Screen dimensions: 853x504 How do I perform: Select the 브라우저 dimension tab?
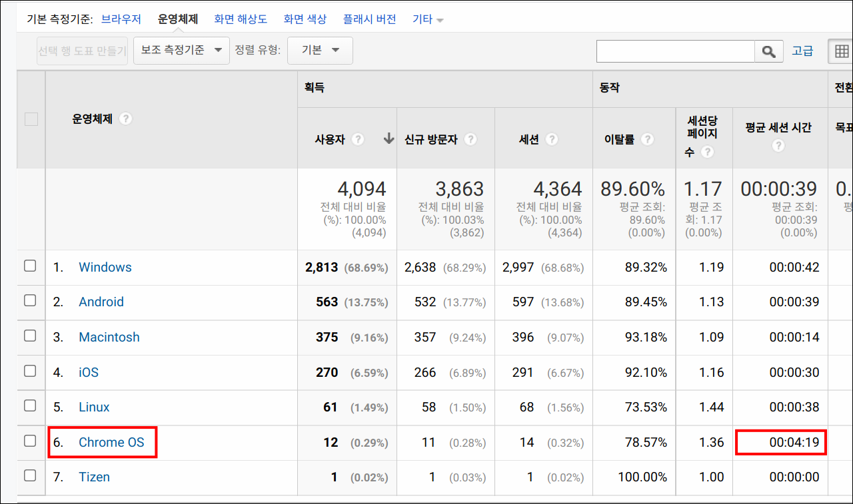pos(121,19)
